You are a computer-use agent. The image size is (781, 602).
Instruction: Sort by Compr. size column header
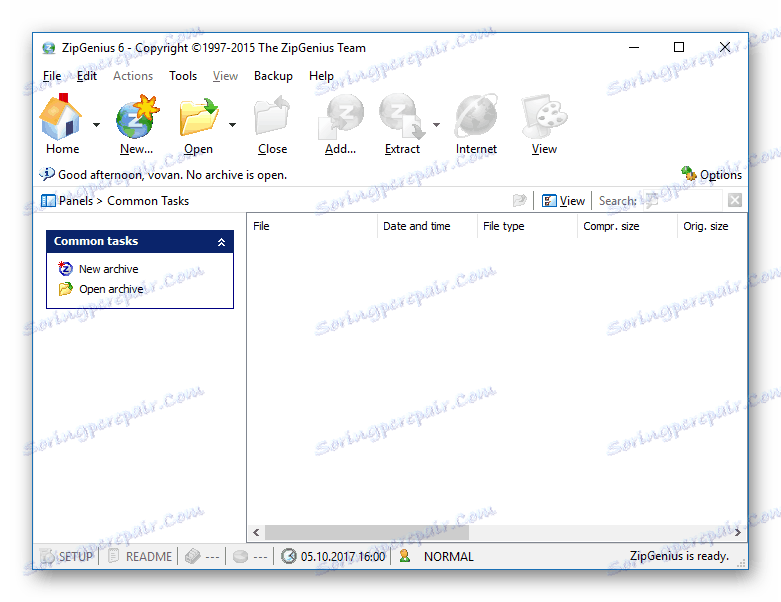tap(628, 226)
